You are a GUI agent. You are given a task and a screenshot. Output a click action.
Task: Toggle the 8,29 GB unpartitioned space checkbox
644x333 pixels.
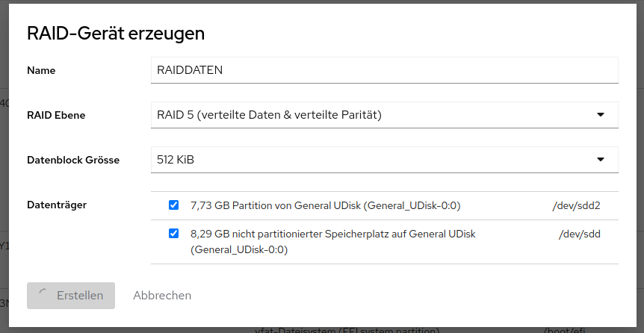click(174, 234)
